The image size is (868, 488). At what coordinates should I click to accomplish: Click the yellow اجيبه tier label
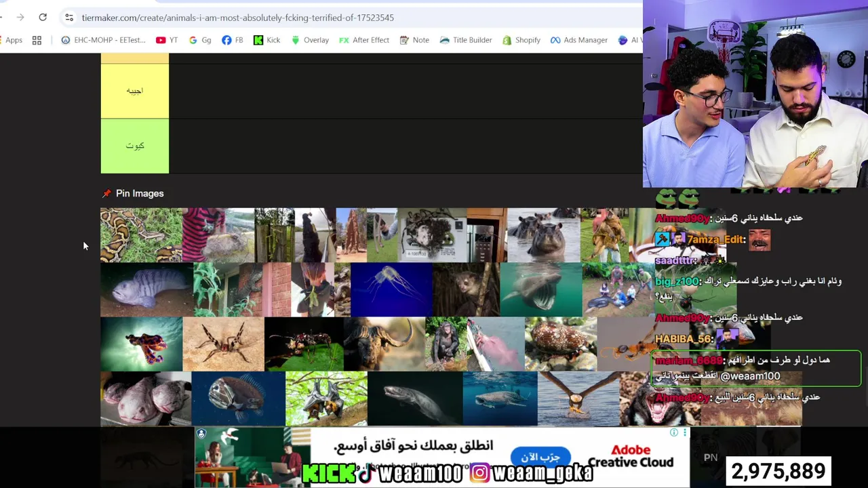[135, 91]
